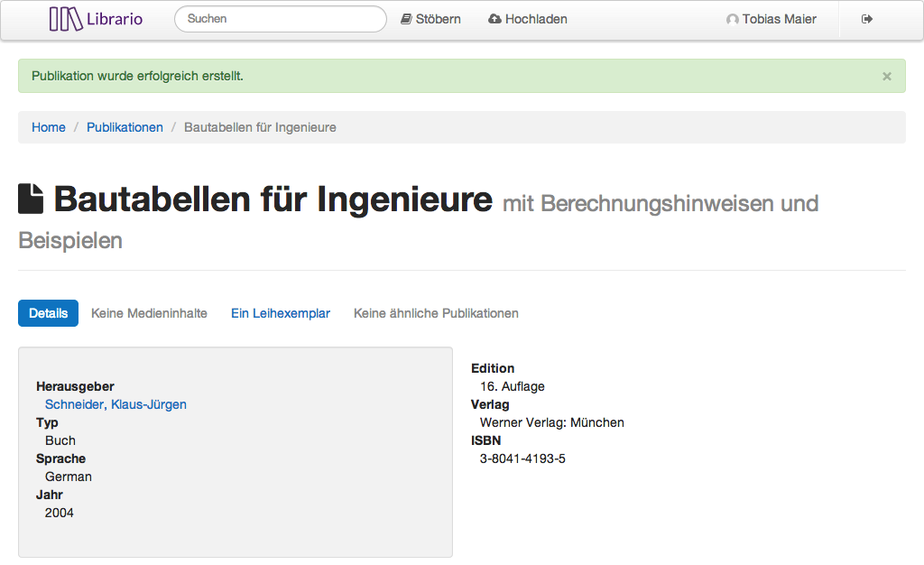The height and width of the screenshot is (565, 924).
Task: Switch to the Ein Leihexemplar tab
Action: (281, 312)
